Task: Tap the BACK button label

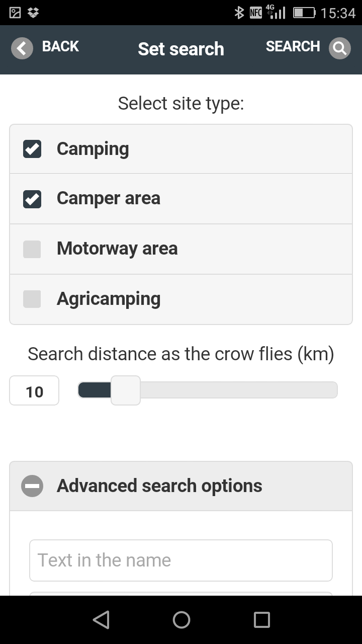Action: point(60,46)
